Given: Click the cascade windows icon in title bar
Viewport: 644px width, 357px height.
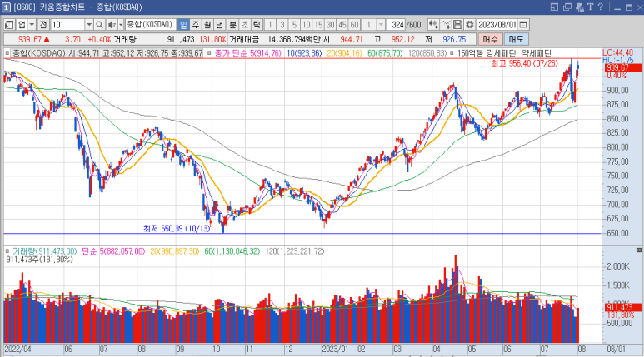Looking at the screenshot, I should [567, 7].
